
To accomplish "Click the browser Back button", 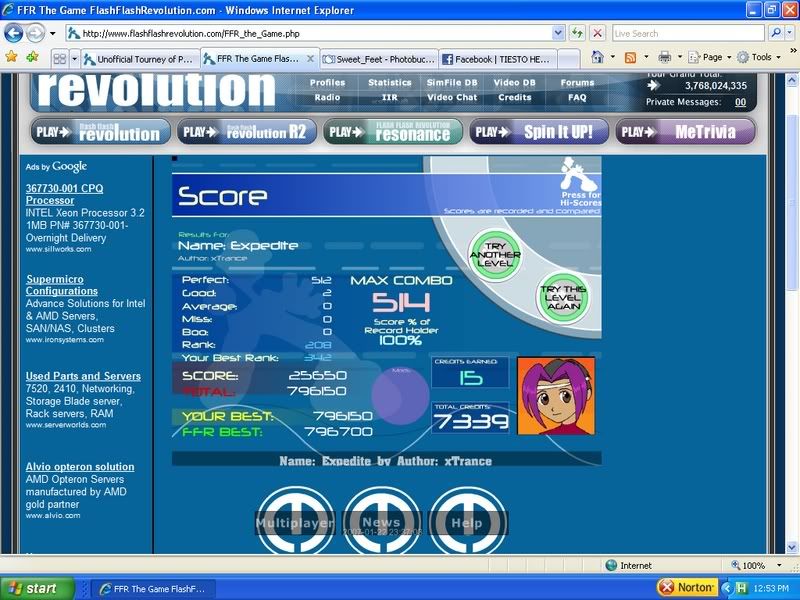I will pos(15,33).
